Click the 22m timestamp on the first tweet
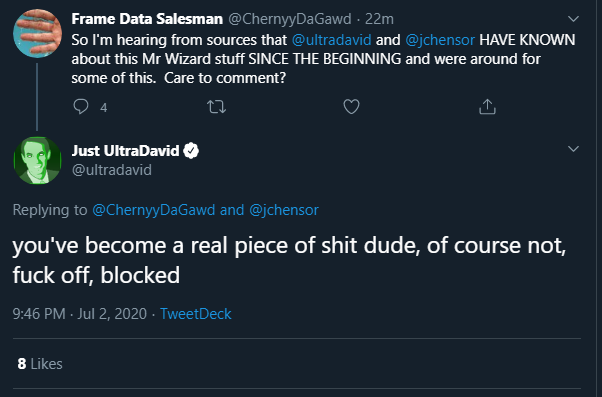This screenshot has width=602, height=397. pyautogui.click(x=379, y=19)
